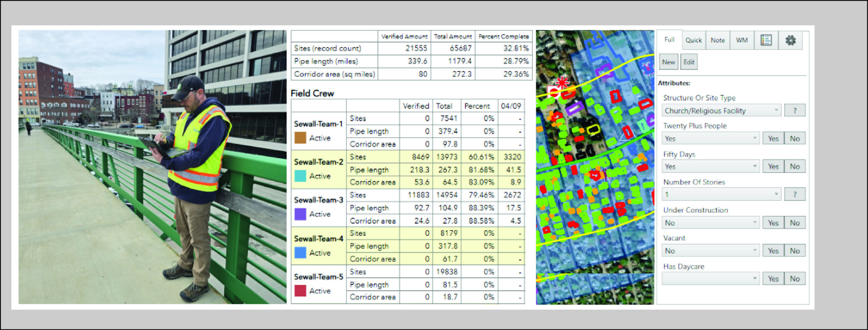The image size is (868, 330).
Task: Select Sewall-Team-1 brown color swatch
Action: (x=300, y=138)
